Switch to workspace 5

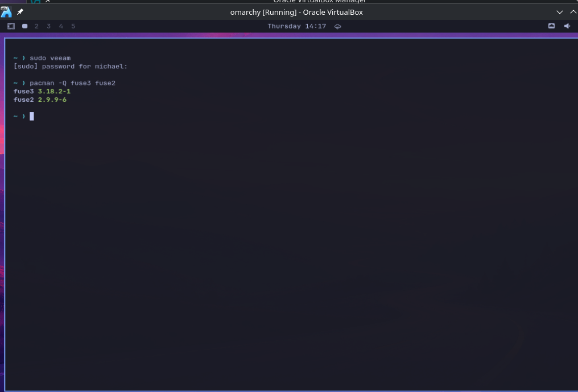coord(73,26)
